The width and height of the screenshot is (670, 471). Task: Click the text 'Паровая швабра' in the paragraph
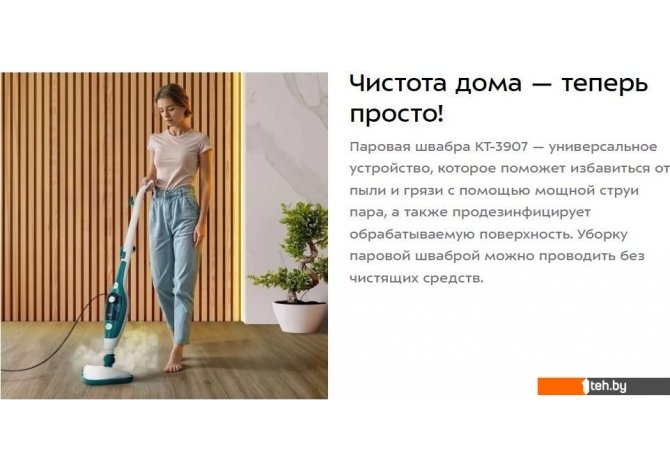point(409,147)
